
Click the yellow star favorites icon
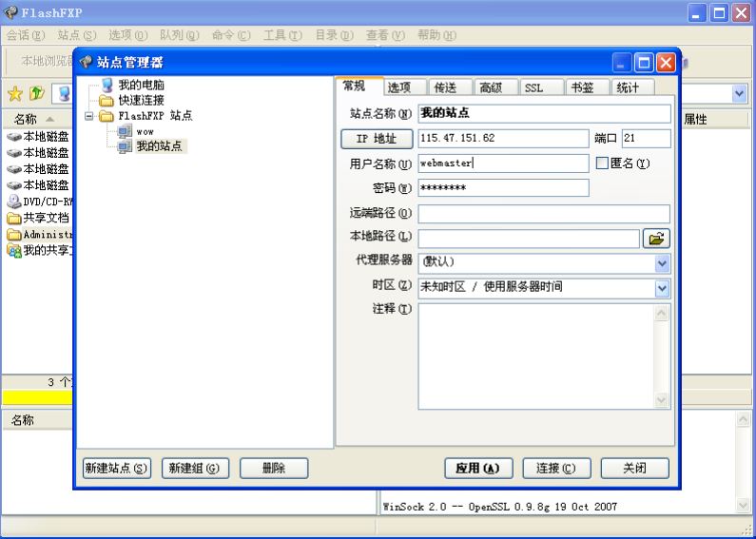[x=15, y=94]
